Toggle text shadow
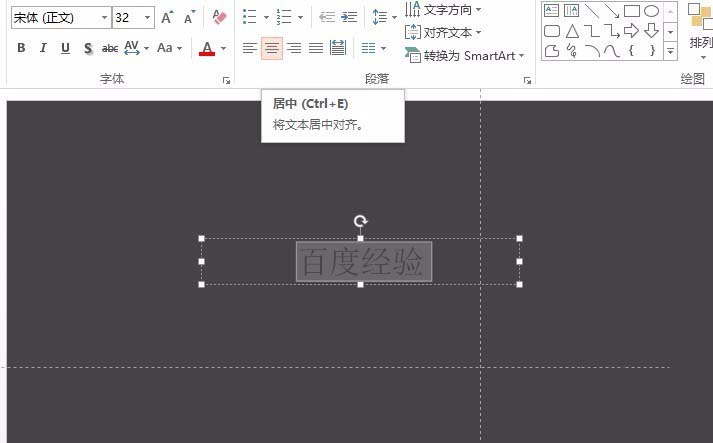Viewport: 713px width, 443px height. 88,48
